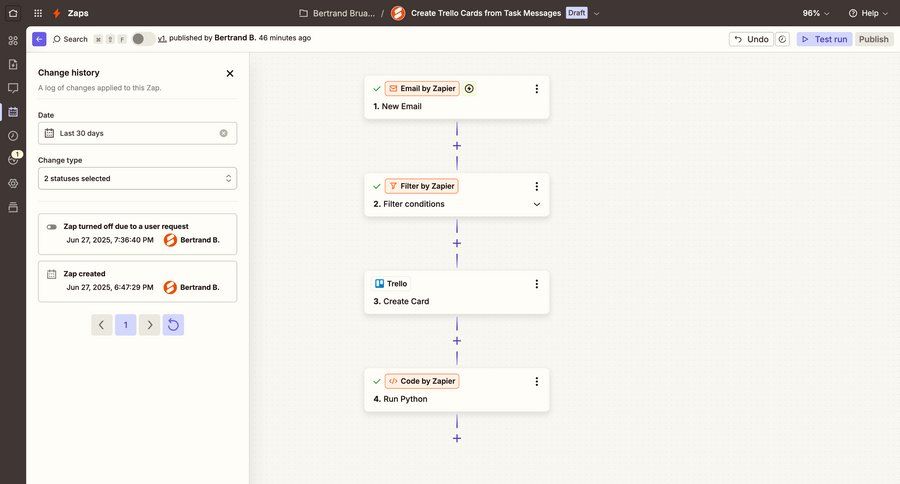Viewport: 900px width, 484px height.
Task: Click the folder icon before Bertrand Brua
Action: coord(304,13)
